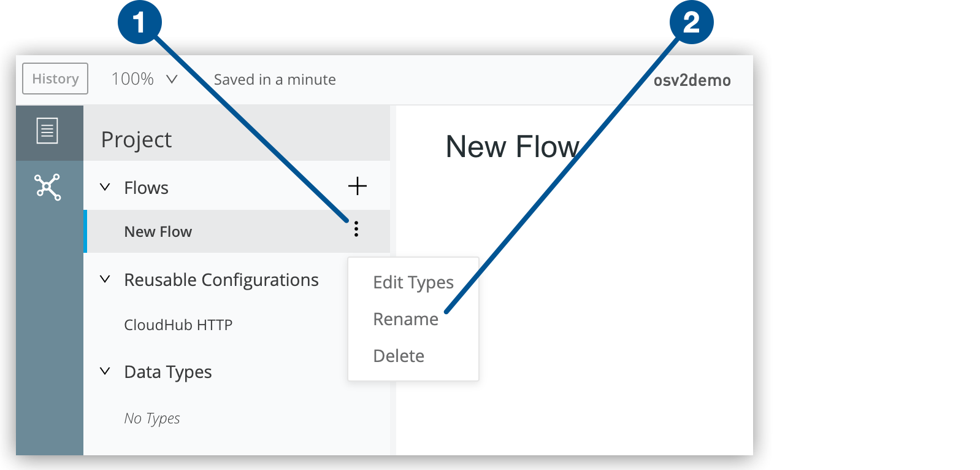Viewport: 980px width, 470px height.
Task: Click the No Types placeholder text
Action: pyautogui.click(x=152, y=418)
